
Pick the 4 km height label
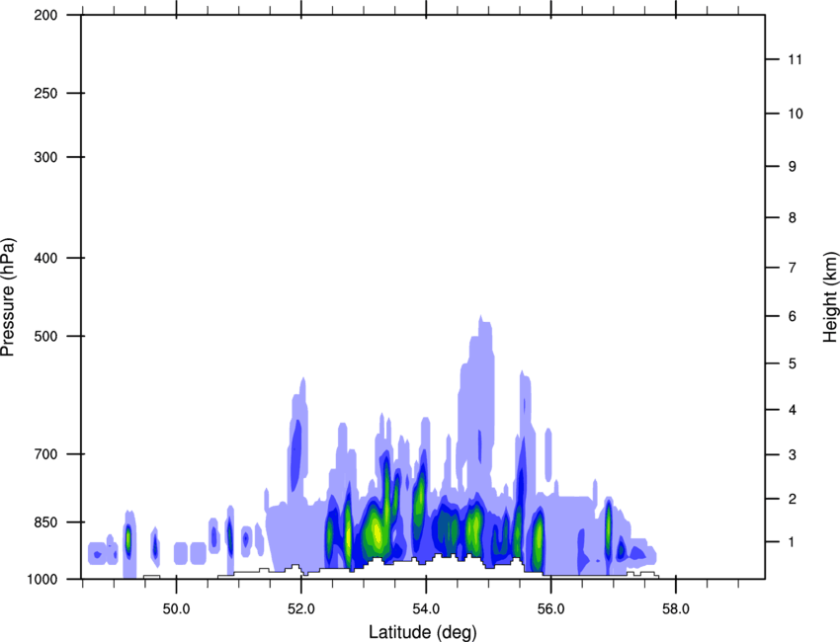pyautogui.click(x=792, y=410)
